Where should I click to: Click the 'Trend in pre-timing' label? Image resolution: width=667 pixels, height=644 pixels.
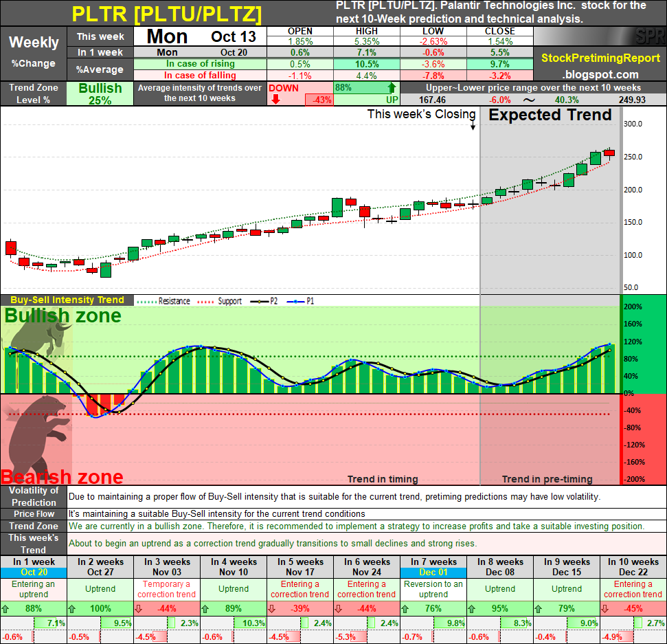coord(547,479)
